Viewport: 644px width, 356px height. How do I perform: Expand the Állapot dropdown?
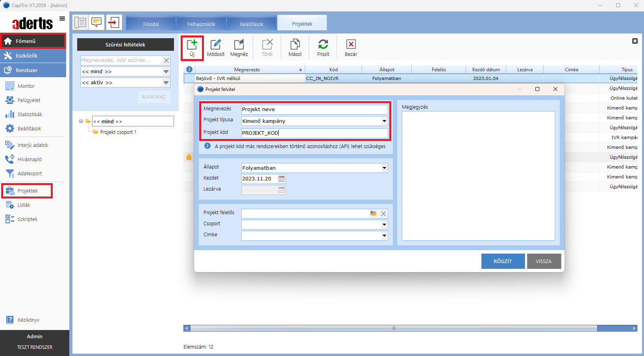click(x=384, y=168)
